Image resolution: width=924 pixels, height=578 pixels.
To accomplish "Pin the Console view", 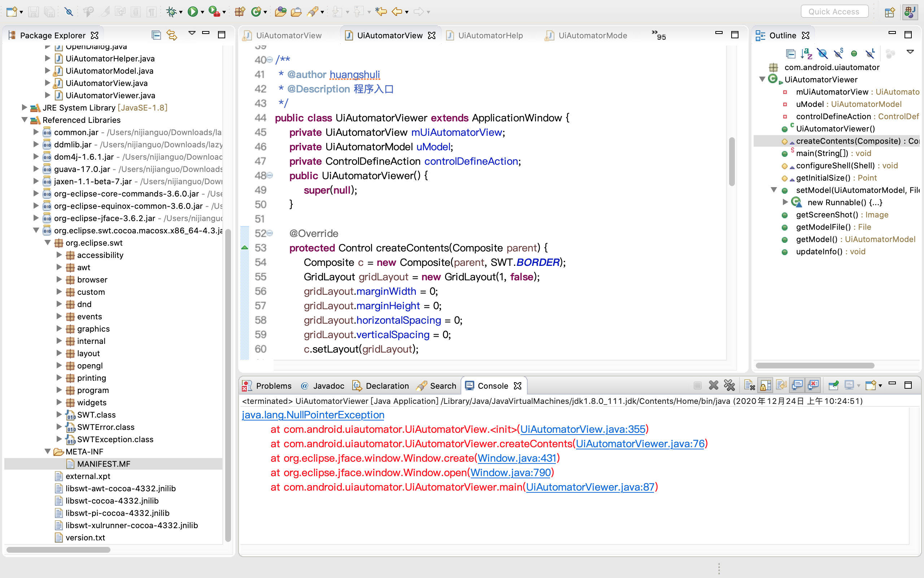I will click(833, 386).
